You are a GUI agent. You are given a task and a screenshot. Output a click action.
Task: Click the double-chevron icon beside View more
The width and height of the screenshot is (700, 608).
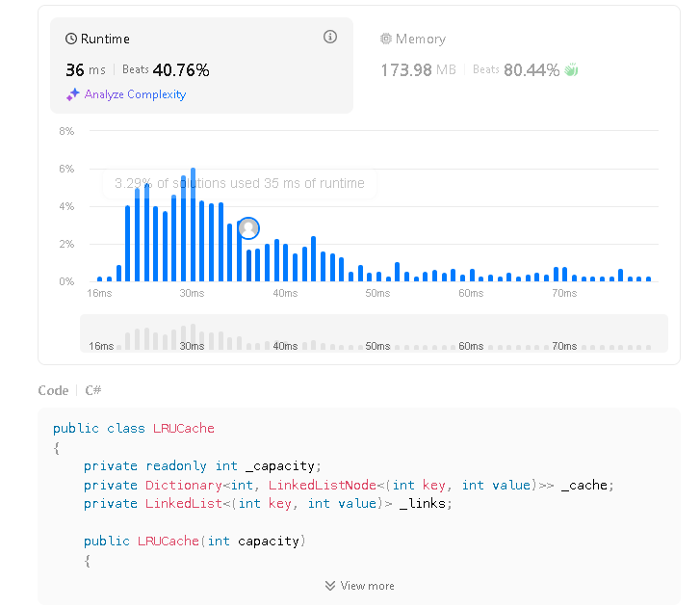pos(330,586)
